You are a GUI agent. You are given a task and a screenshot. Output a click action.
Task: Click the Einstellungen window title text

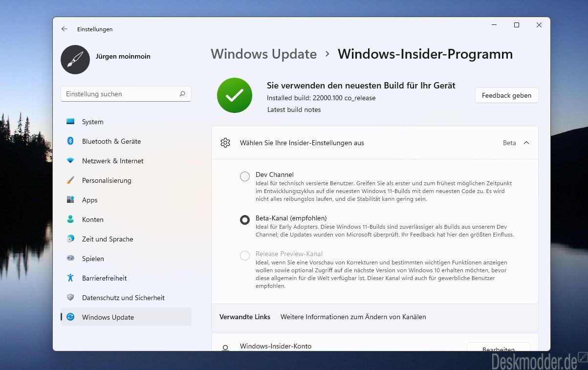[95, 29]
